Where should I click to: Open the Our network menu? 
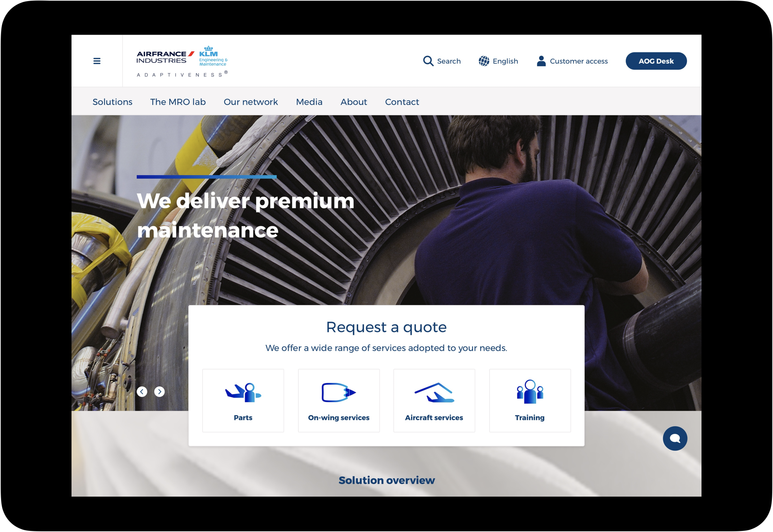click(250, 102)
